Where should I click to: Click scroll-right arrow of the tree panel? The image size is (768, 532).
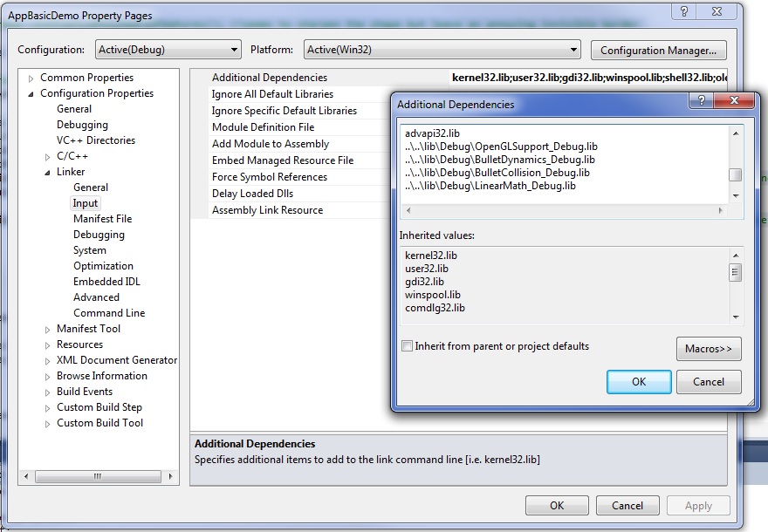(170, 476)
